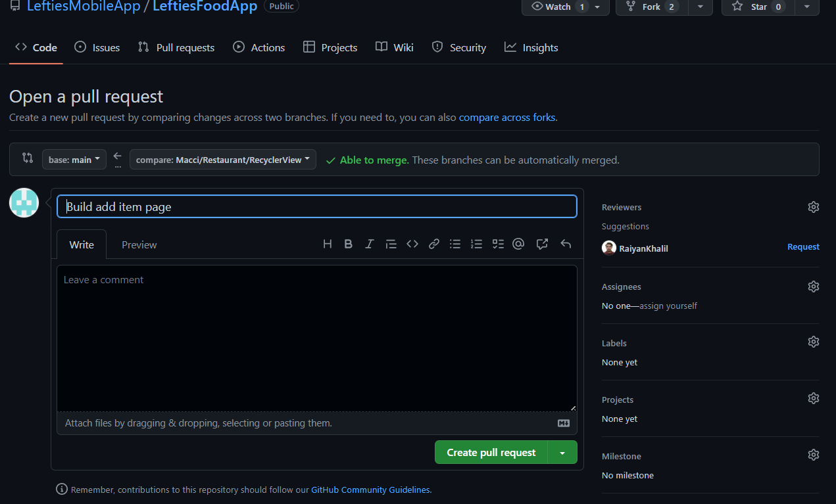Open LeftiesFoodApp repository link
Viewport: 836px width, 504px height.
[x=205, y=7]
